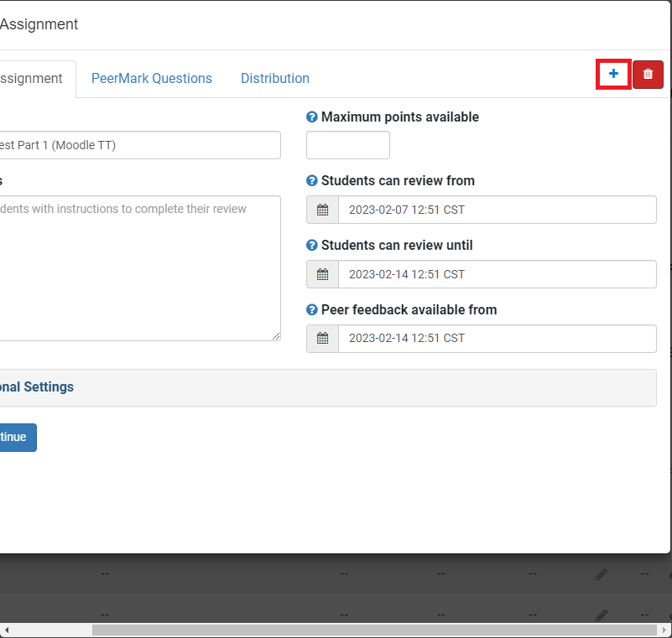The image size is (672, 638).
Task: Open the Distribution tab
Action: (x=274, y=78)
